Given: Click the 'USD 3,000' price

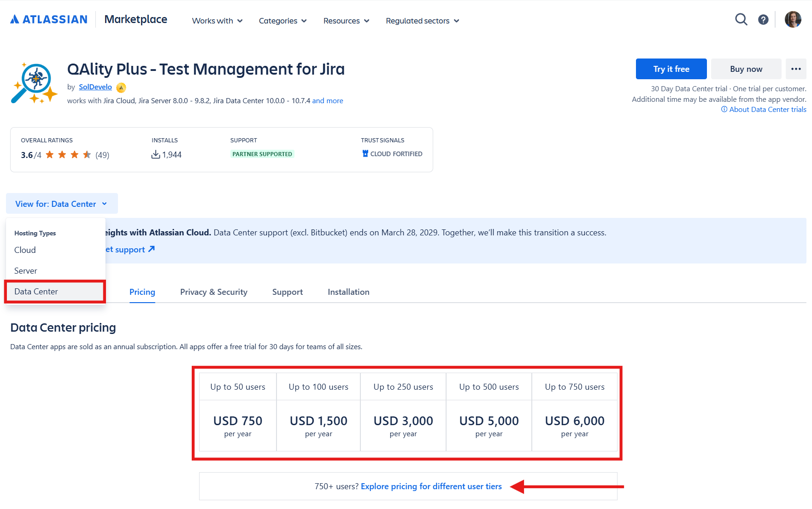Looking at the screenshot, I should [403, 421].
